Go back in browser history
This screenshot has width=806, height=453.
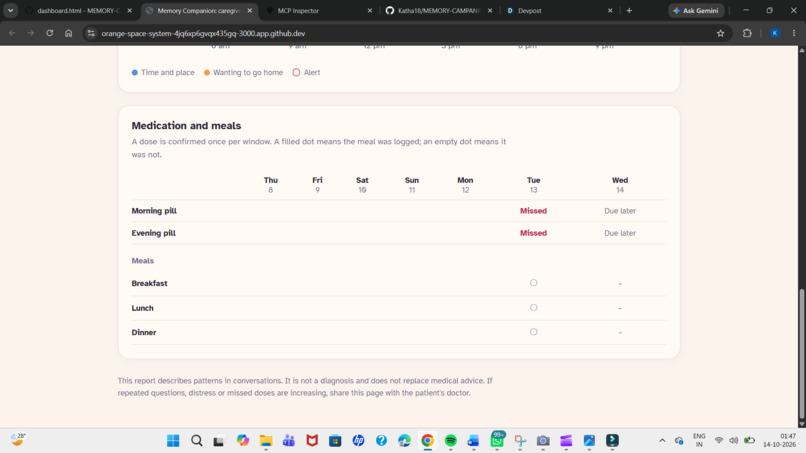click(x=12, y=33)
